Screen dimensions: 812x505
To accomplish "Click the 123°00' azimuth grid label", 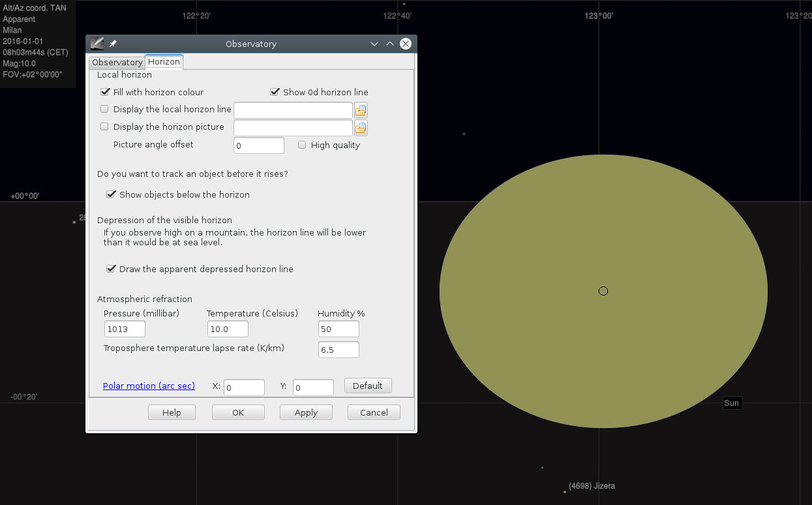I will point(599,16).
